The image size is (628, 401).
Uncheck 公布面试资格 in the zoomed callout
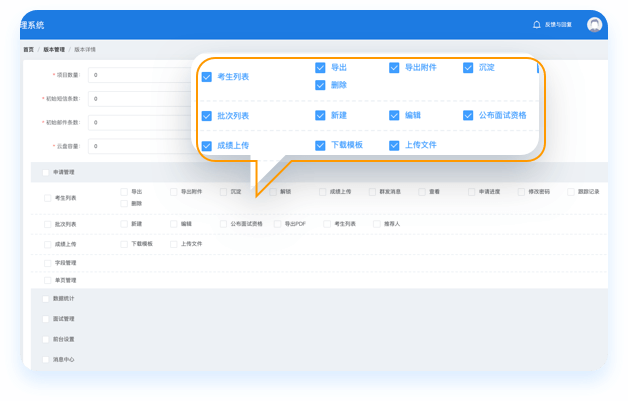pyautogui.click(x=469, y=115)
